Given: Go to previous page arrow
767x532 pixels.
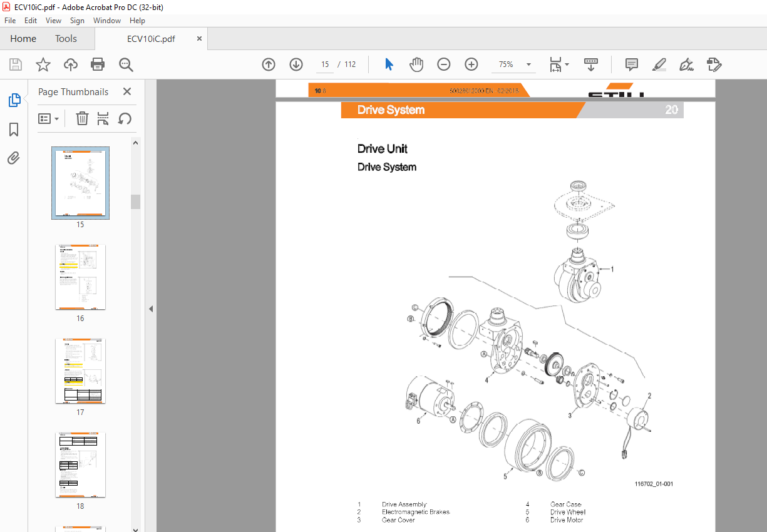Looking at the screenshot, I should (x=269, y=64).
